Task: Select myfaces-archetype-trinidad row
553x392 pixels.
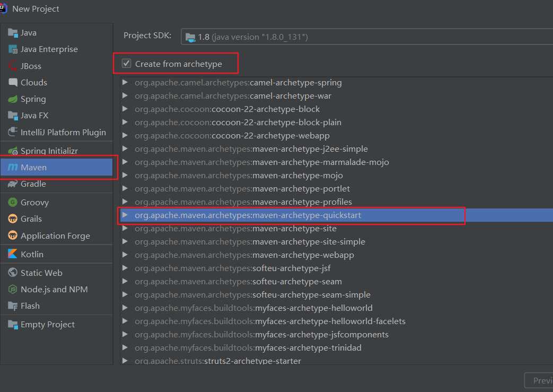Action: pos(337,347)
